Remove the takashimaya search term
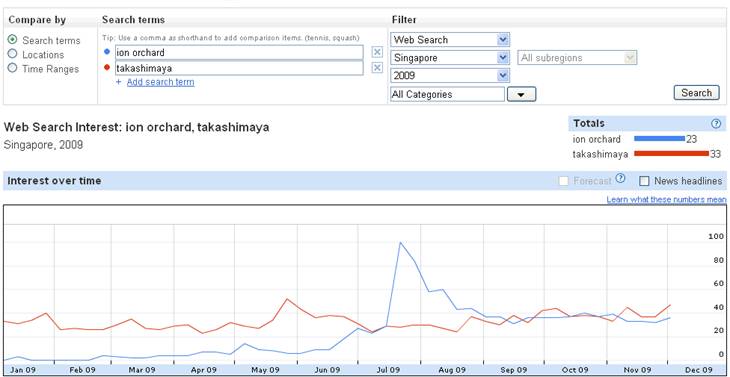 [x=377, y=68]
